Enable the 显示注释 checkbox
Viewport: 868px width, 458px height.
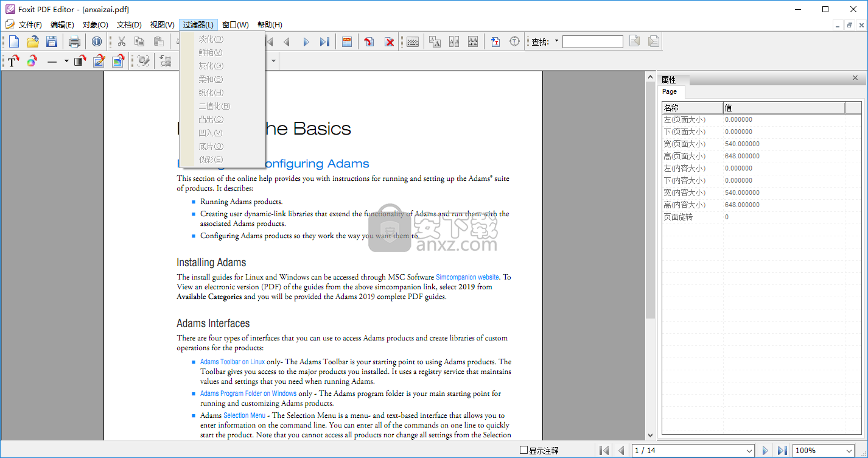coord(523,451)
